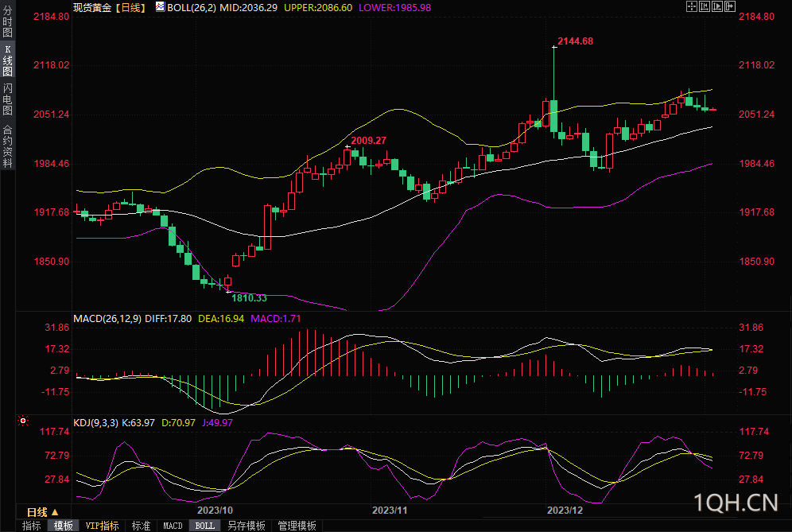
Task: Click the right axis 2184.80 price label
Action: pyautogui.click(x=757, y=17)
